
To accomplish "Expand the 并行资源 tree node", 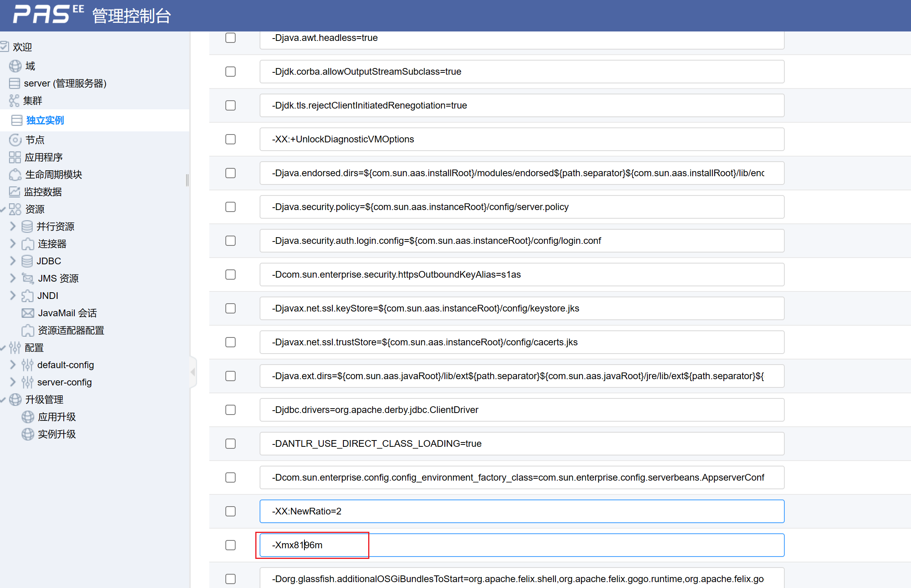I will tap(13, 227).
